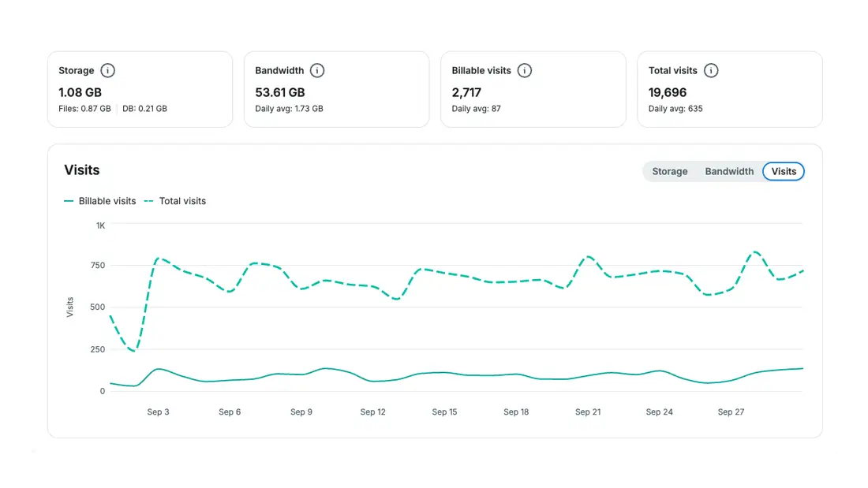Click the Sep 27 axis label

point(731,412)
